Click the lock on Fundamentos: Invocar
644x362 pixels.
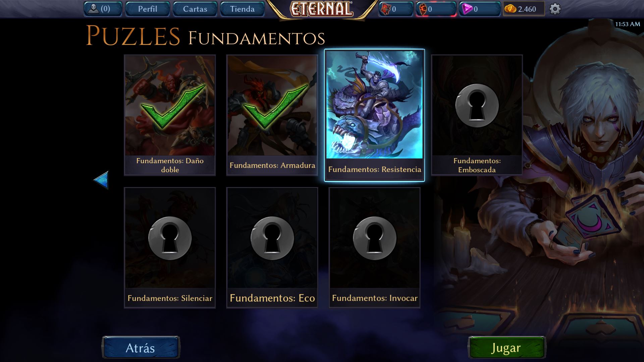point(374,238)
